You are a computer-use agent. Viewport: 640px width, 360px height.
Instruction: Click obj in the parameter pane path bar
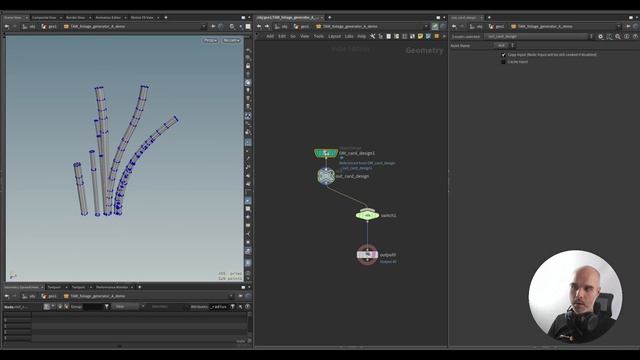point(476,27)
